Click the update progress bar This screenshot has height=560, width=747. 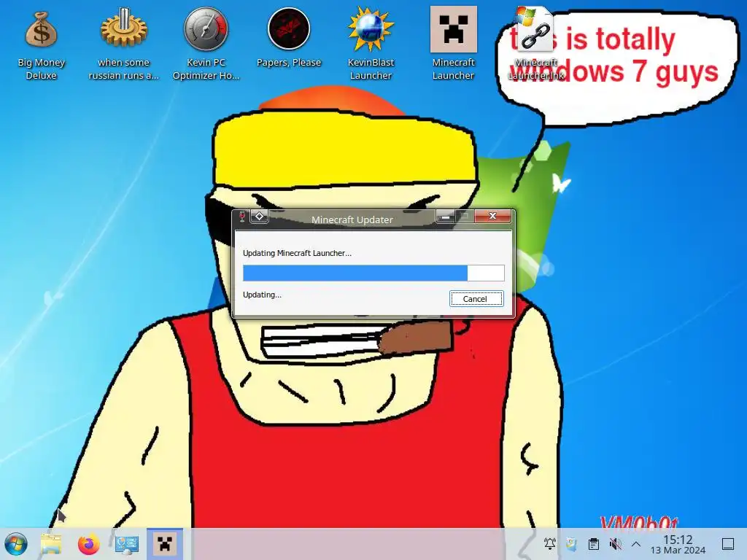click(373, 273)
